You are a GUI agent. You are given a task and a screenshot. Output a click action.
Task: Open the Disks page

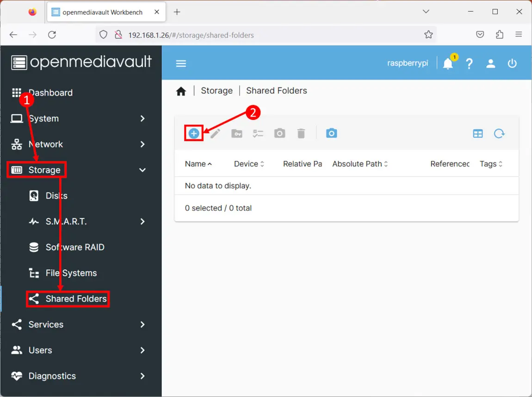[x=56, y=196]
